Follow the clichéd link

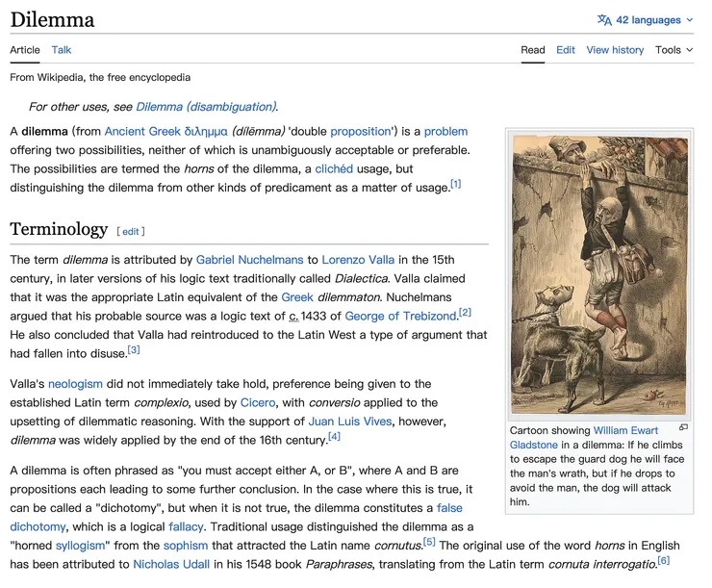point(334,169)
